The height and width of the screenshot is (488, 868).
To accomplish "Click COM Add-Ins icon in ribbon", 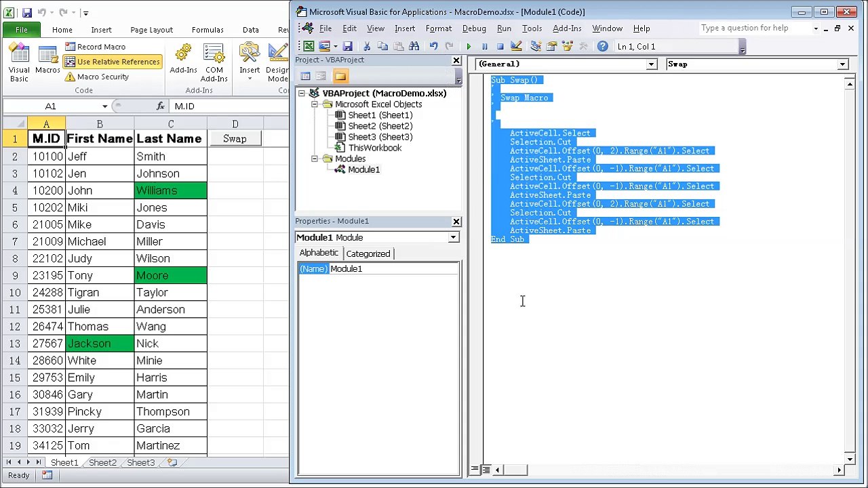I will coord(214,62).
